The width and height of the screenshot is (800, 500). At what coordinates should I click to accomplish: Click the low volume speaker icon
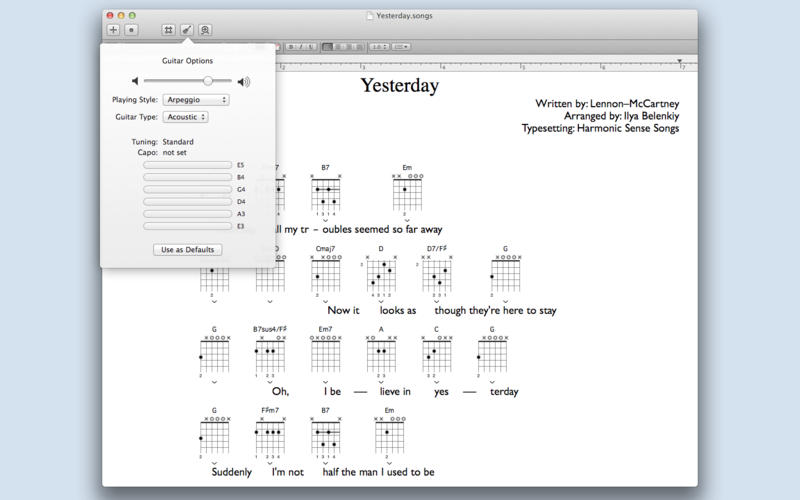tap(135, 81)
